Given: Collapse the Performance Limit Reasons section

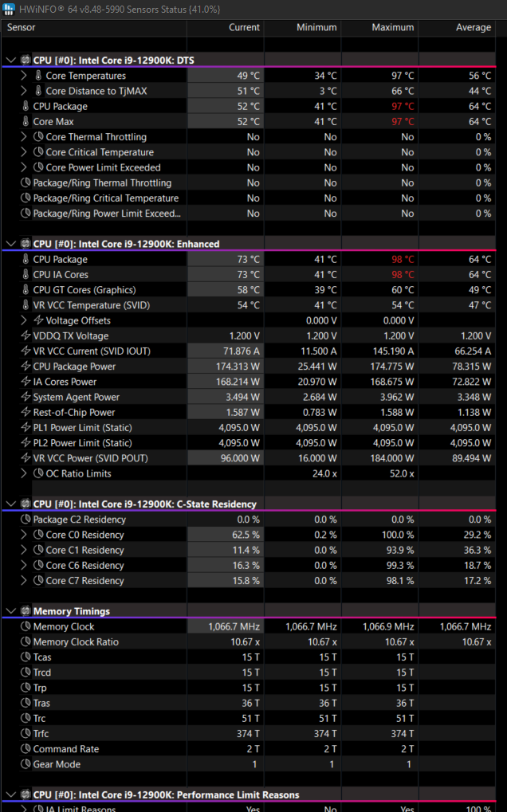Looking at the screenshot, I should click(10, 794).
